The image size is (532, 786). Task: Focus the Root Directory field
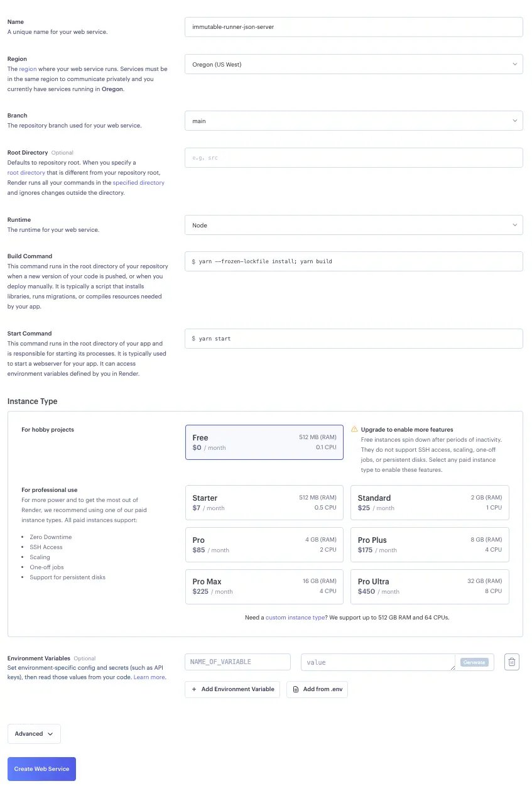353,158
